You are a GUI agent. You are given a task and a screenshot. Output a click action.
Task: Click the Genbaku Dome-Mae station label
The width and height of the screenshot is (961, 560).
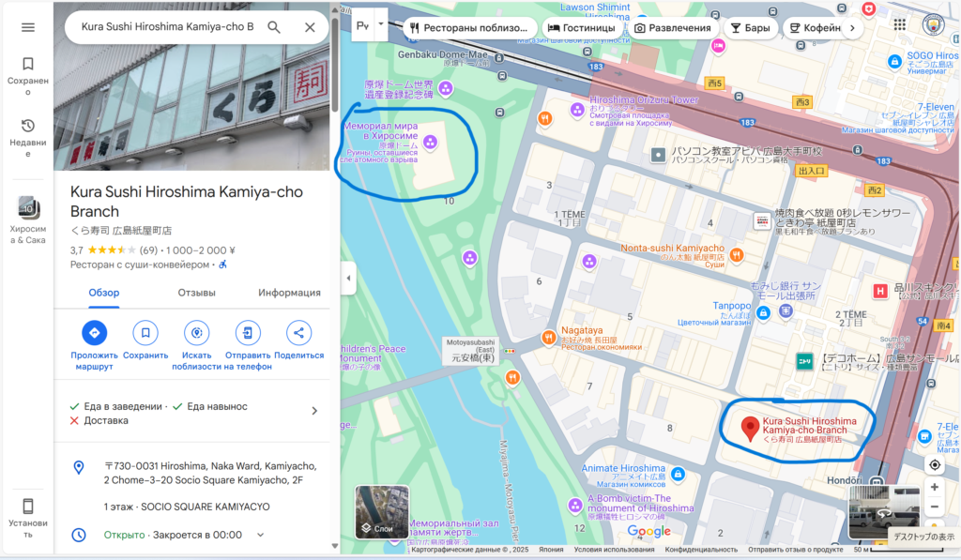(x=443, y=54)
